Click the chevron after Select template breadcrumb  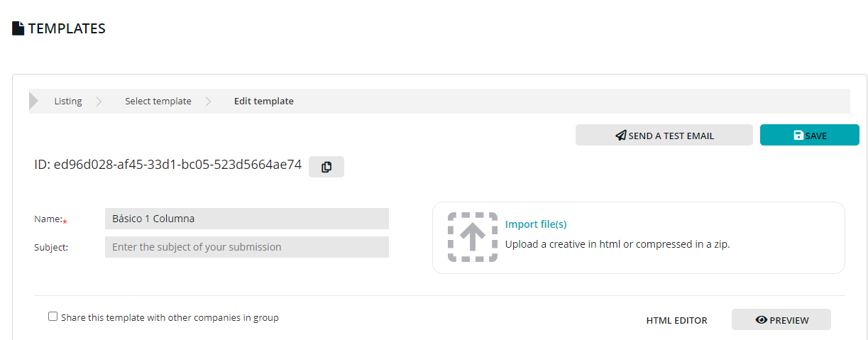tap(208, 102)
